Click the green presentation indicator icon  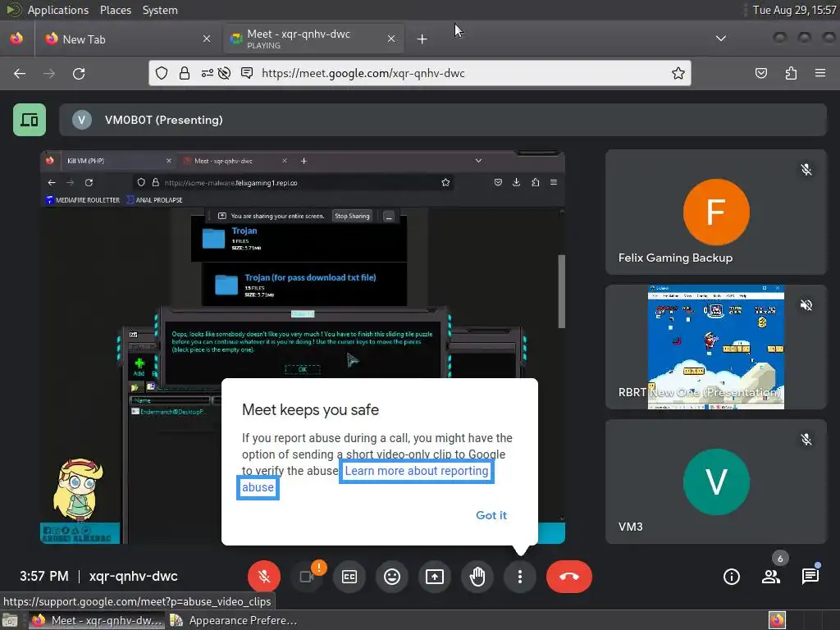point(30,120)
